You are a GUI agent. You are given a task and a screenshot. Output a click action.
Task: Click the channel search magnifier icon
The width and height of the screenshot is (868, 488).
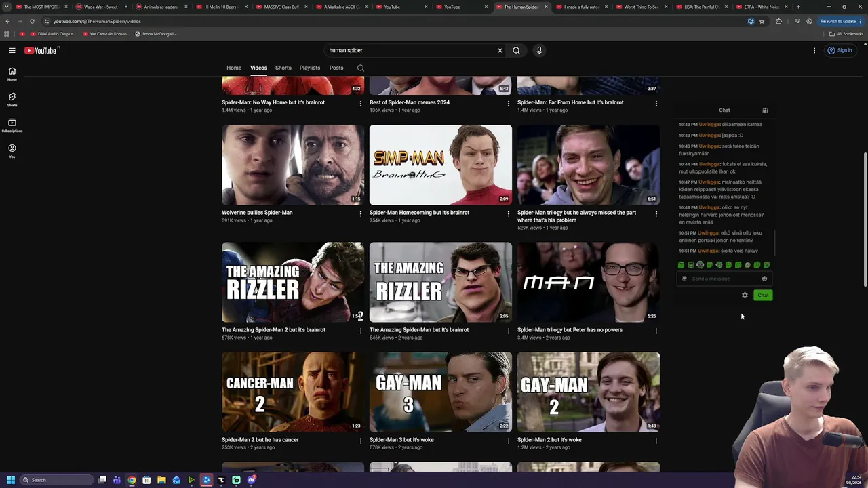pyautogui.click(x=361, y=68)
